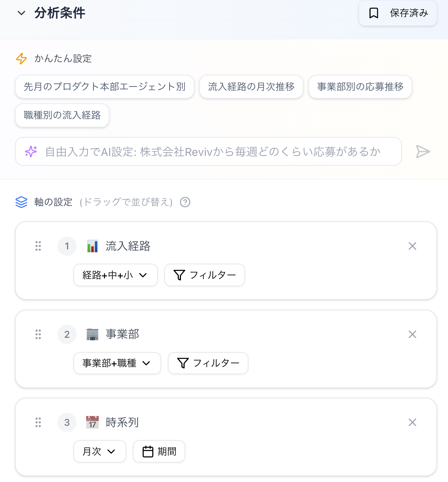Choose the 流入経路の月次推移 preset
The width and height of the screenshot is (448, 482).
click(251, 87)
